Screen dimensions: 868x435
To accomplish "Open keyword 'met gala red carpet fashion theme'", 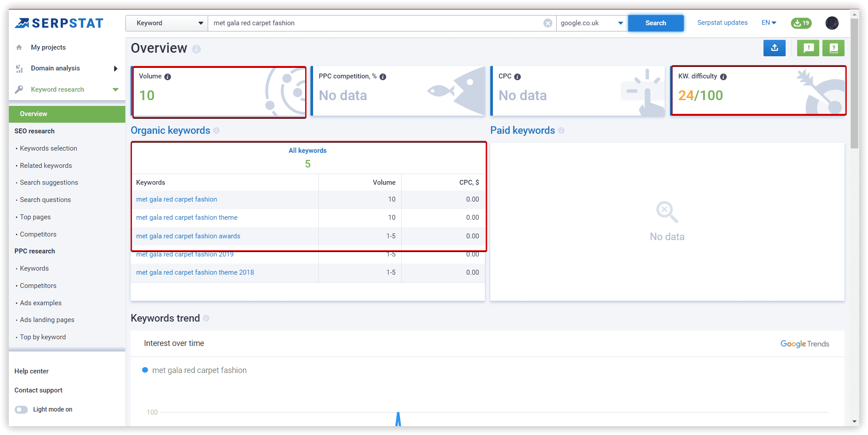I will 187,217.
